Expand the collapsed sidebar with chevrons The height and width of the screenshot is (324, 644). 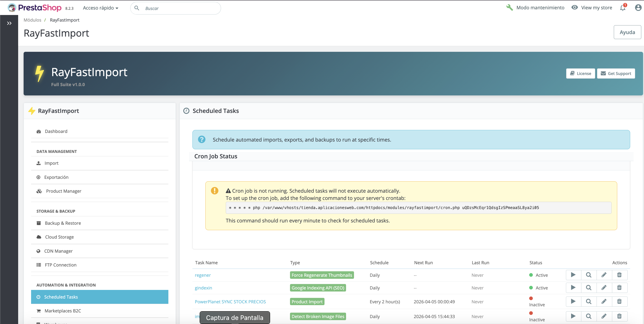point(9,23)
